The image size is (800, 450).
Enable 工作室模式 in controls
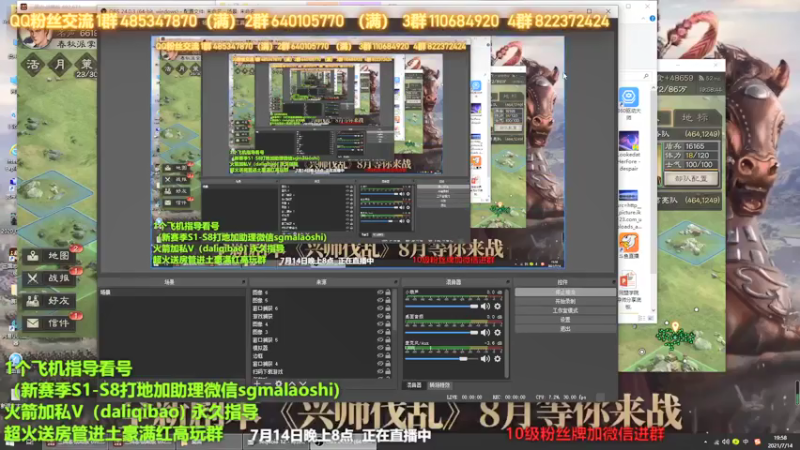pyautogui.click(x=565, y=311)
